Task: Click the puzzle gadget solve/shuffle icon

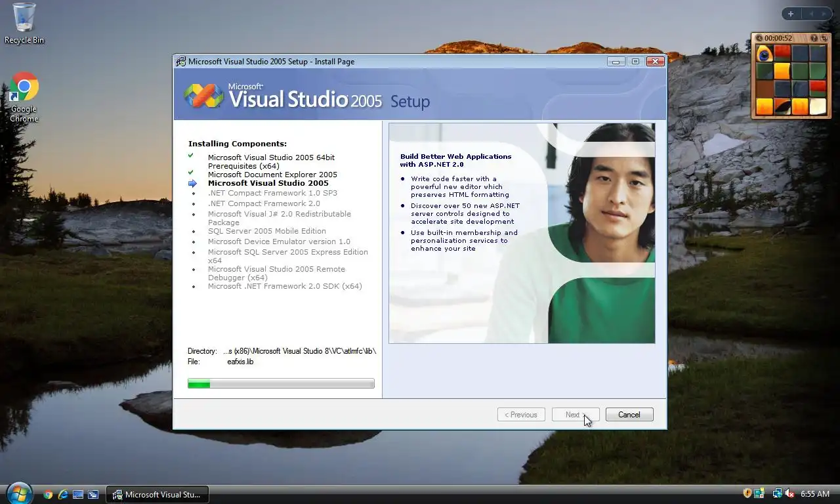Action: click(x=824, y=38)
